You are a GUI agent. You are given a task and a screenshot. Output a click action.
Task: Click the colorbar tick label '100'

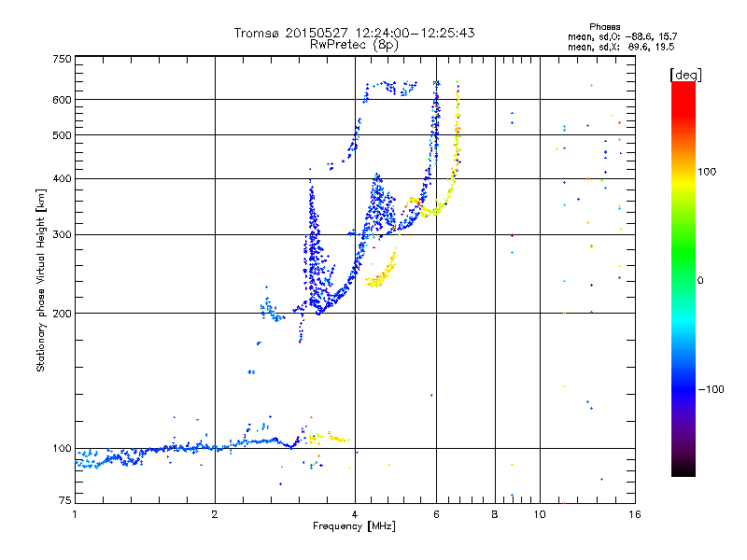[707, 172]
